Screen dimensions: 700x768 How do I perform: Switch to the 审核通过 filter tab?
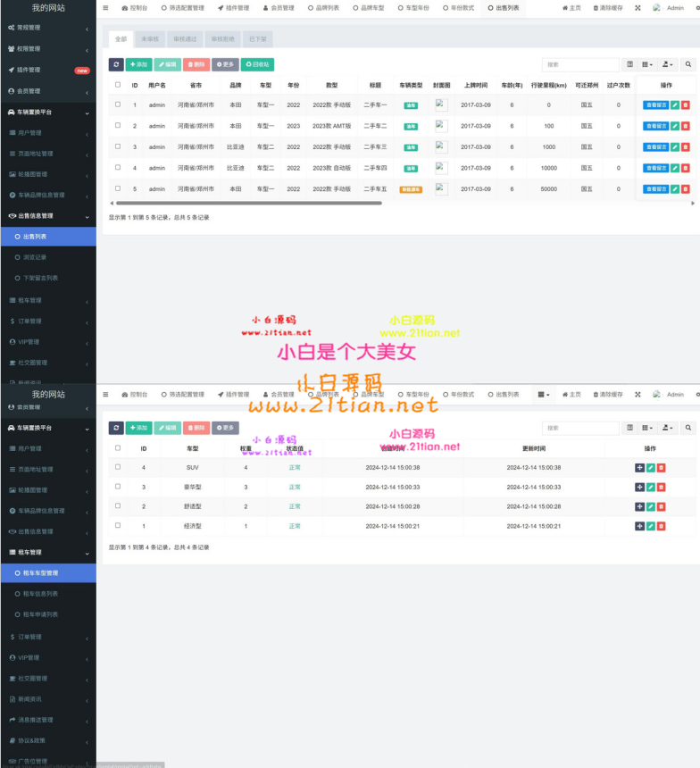(x=185, y=39)
